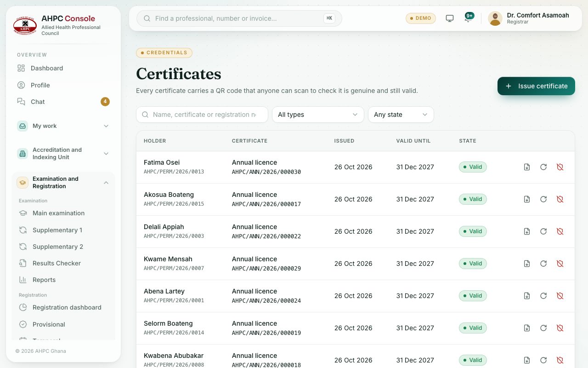Screen dimensions: 588x368
Task: Open Profile page
Action: point(63,85)
